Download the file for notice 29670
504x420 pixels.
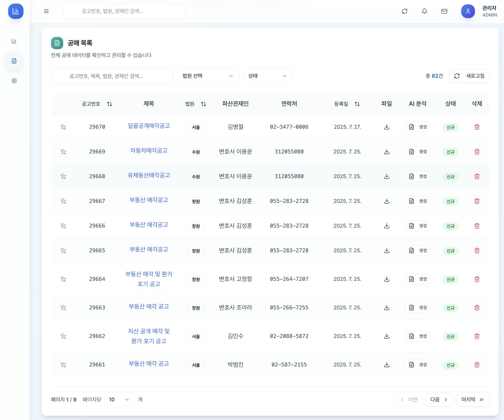pyautogui.click(x=387, y=127)
